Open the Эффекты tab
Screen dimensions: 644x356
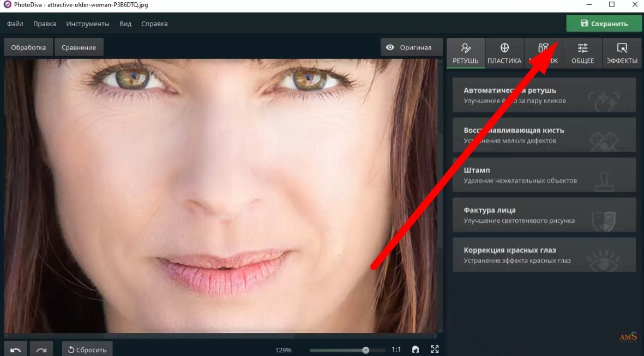click(622, 54)
